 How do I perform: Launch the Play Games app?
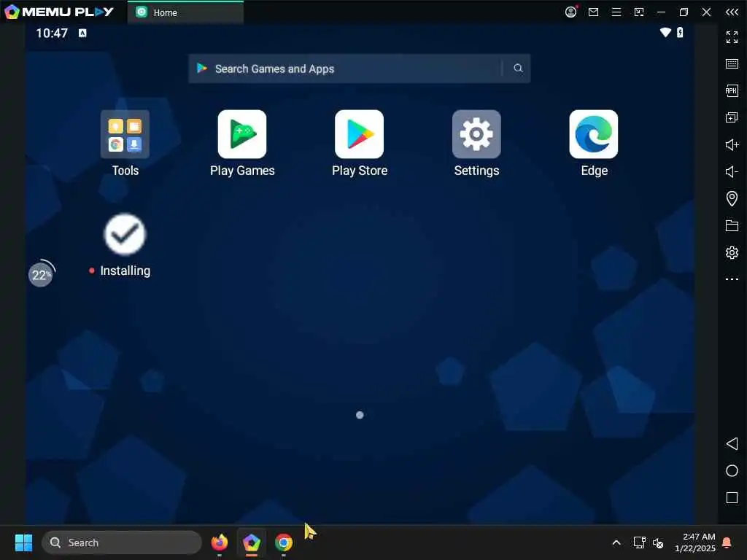click(242, 134)
